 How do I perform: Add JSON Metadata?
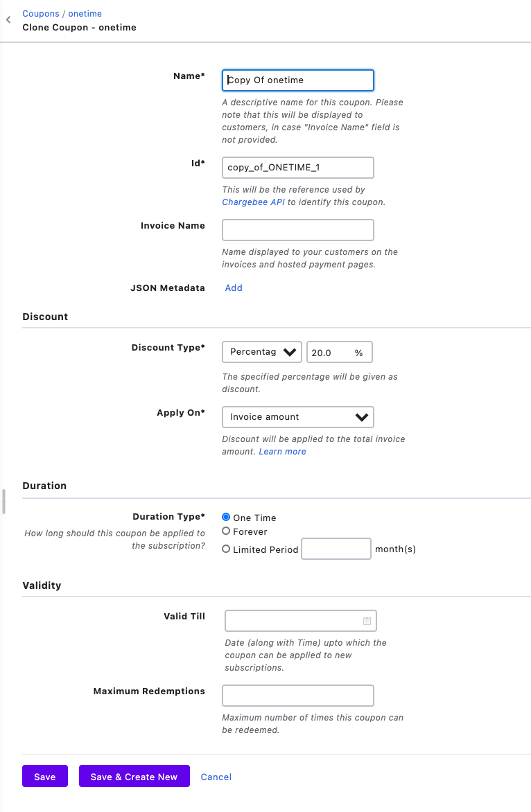(234, 288)
